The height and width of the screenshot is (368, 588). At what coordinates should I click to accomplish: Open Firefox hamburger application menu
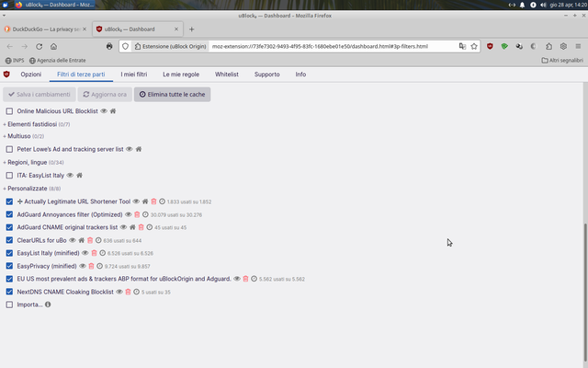(x=578, y=47)
